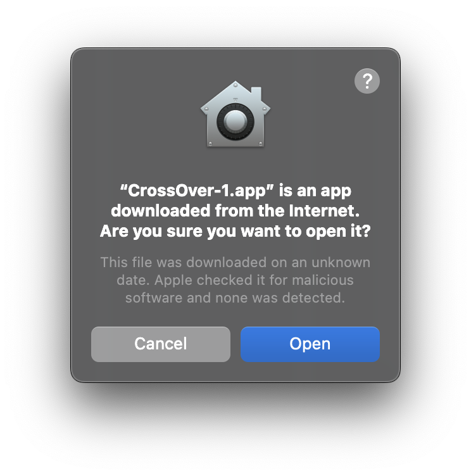Tap the circular help icon at dialog corner

(x=367, y=81)
